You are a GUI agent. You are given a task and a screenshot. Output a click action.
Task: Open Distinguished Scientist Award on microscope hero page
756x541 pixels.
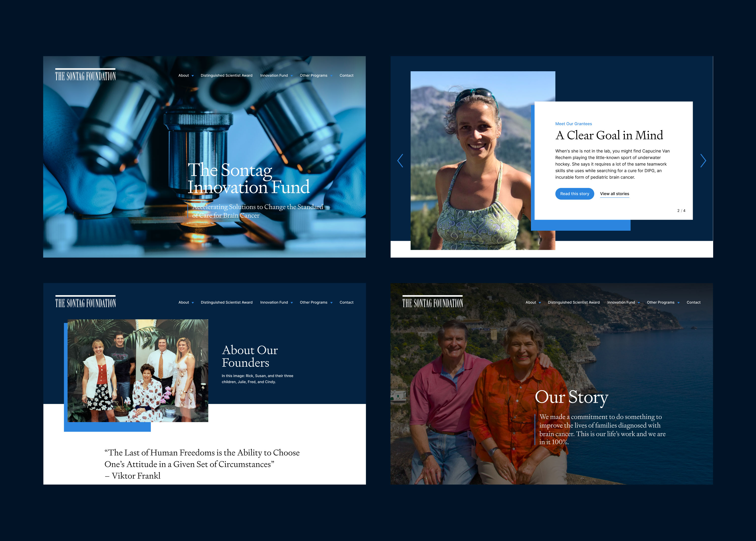tap(226, 76)
